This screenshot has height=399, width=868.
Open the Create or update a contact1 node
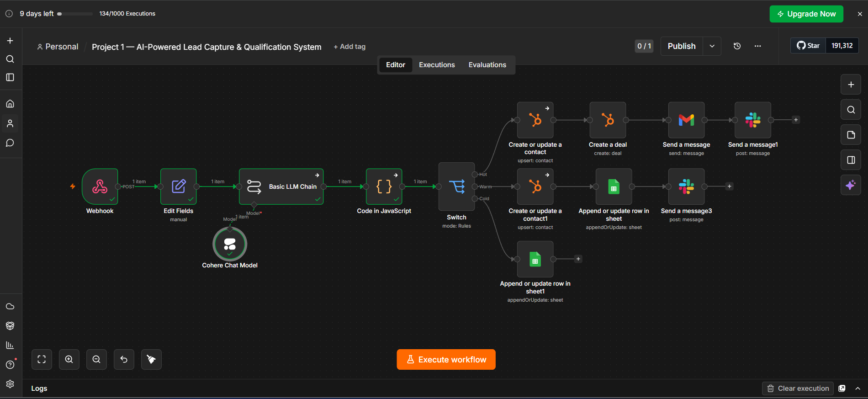(x=535, y=186)
